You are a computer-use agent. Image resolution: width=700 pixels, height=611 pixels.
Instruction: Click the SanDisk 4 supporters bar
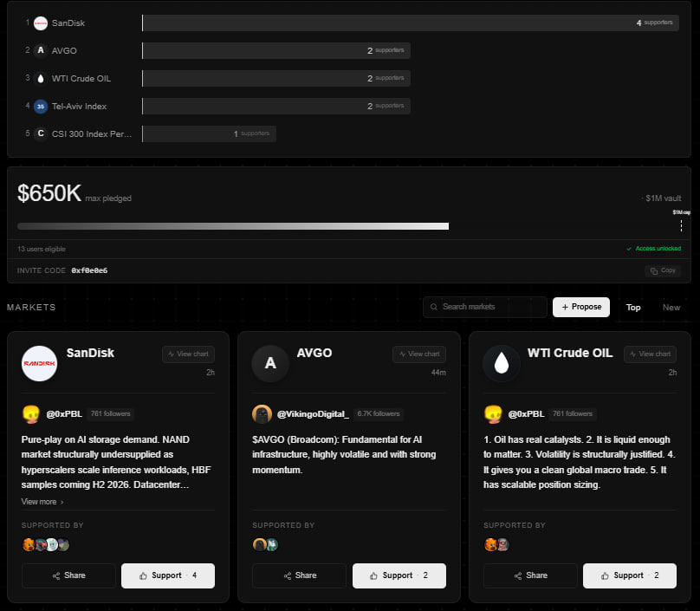(x=411, y=23)
